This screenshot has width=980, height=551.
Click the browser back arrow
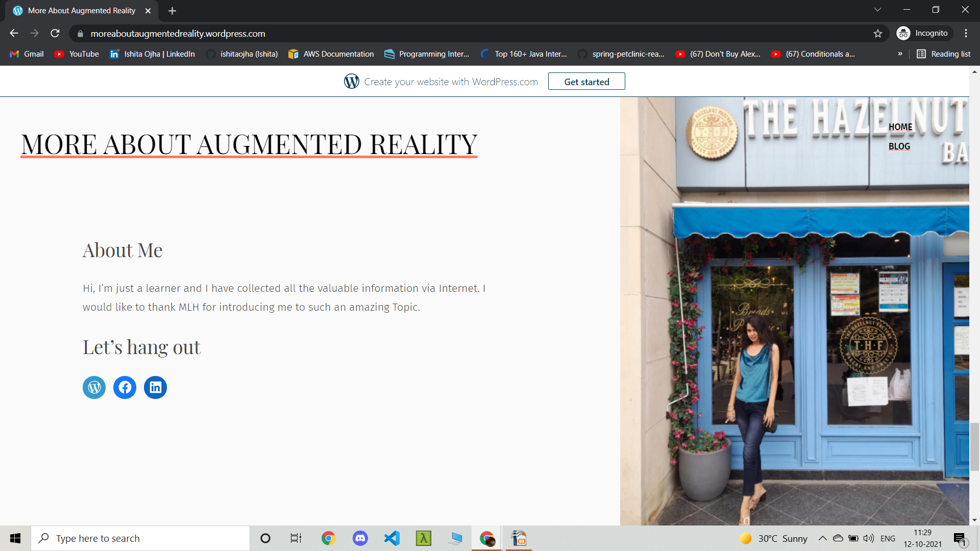tap(14, 34)
